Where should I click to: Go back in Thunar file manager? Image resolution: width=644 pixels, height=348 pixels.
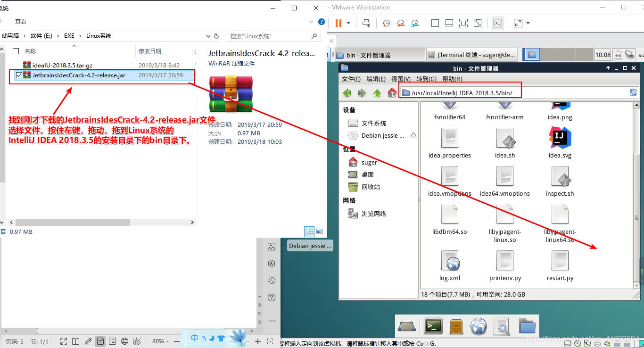pyautogui.click(x=347, y=93)
